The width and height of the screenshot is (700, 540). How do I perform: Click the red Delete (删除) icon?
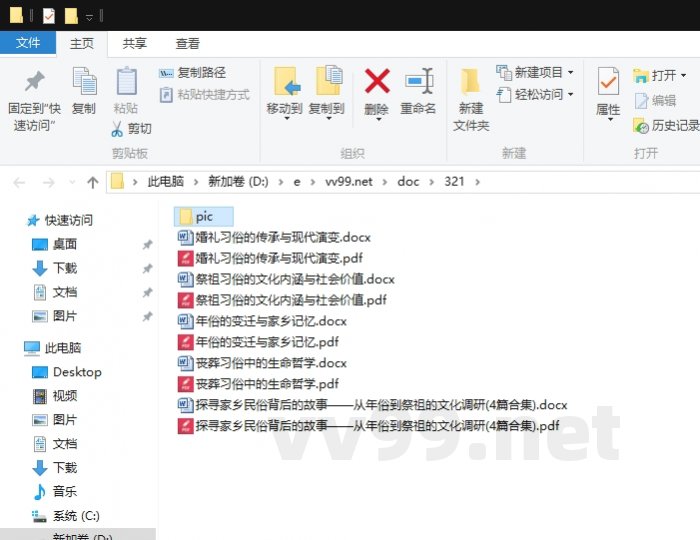[x=377, y=81]
